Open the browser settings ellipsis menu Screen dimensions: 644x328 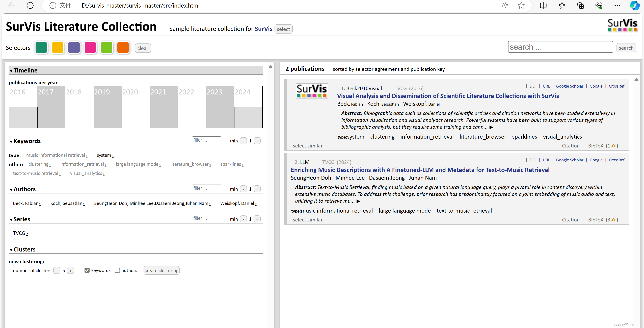[617, 6]
